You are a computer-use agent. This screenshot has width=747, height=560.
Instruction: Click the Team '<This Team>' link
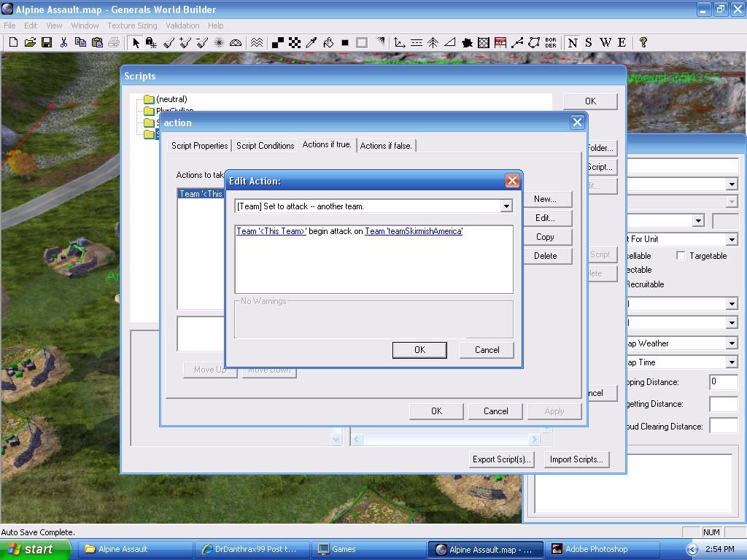point(271,231)
